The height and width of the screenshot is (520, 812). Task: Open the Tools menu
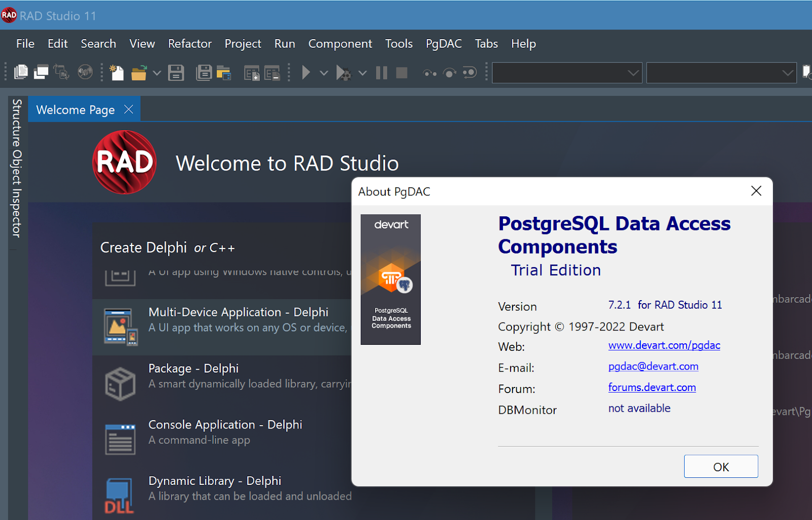click(399, 44)
